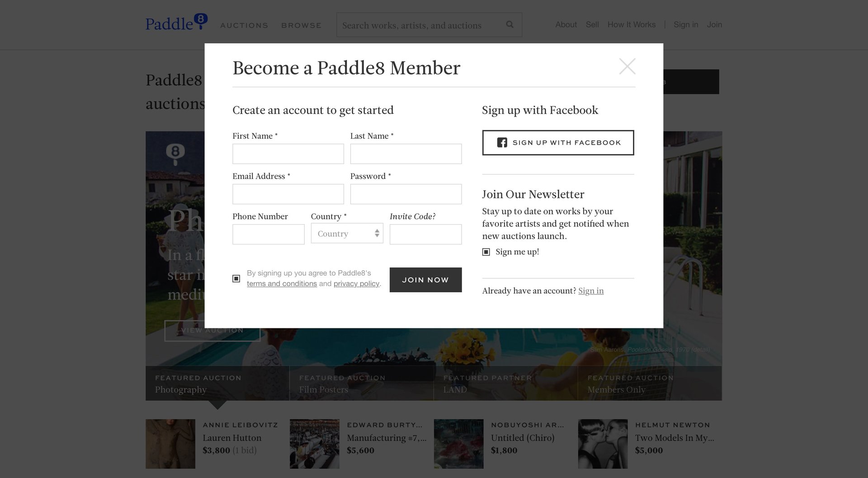Open the AUCTIONS menu

click(x=244, y=25)
